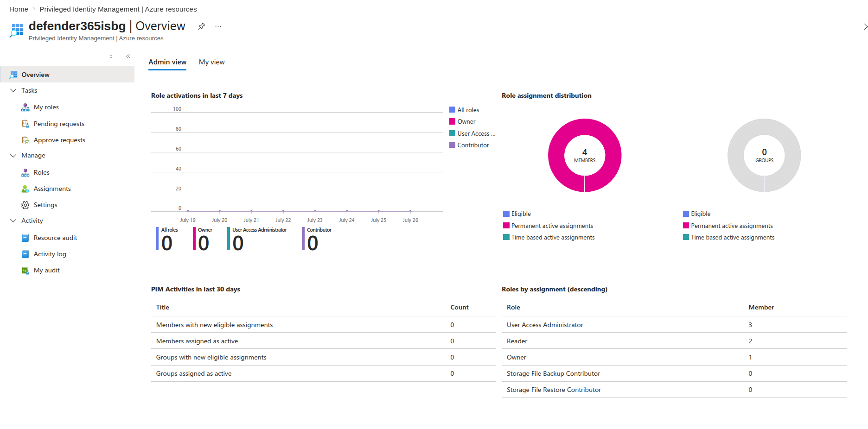868x429 pixels.
Task: Open Activity log under Activity
Action: tap(50, 254)
